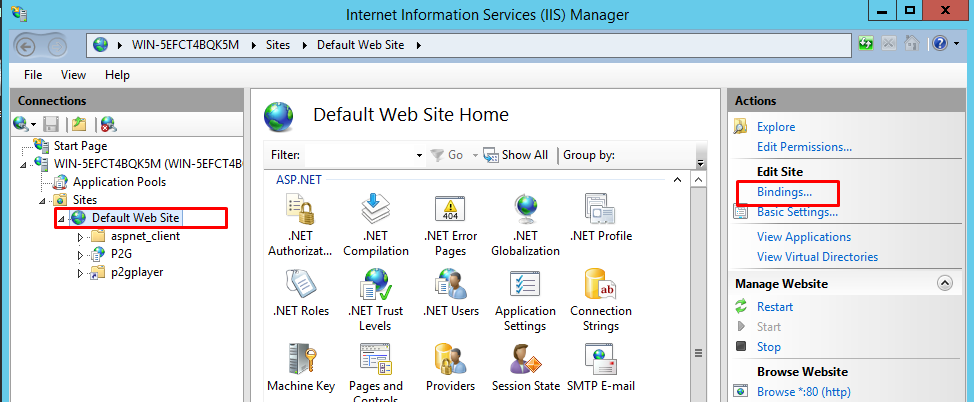This screenshot has width=974, height=402.
Task: Collapse the Sites tree node
Action: click(x=42, y=201)
